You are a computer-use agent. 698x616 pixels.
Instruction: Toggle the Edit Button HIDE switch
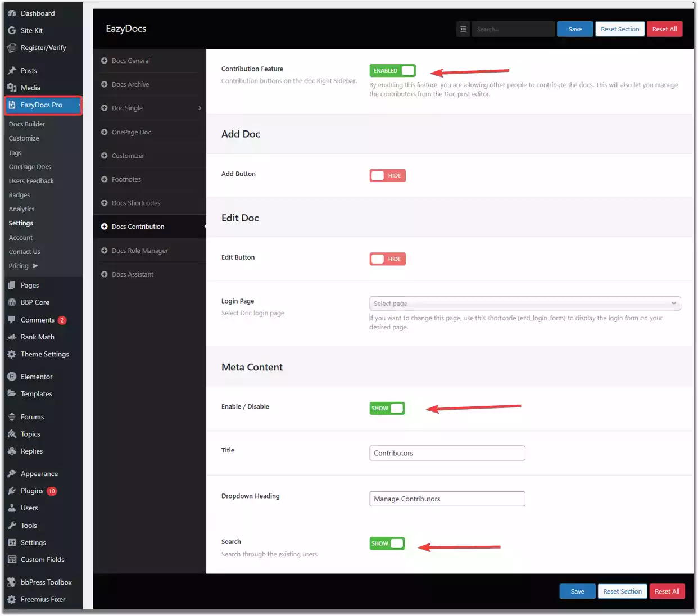click(x=387, y=259)
